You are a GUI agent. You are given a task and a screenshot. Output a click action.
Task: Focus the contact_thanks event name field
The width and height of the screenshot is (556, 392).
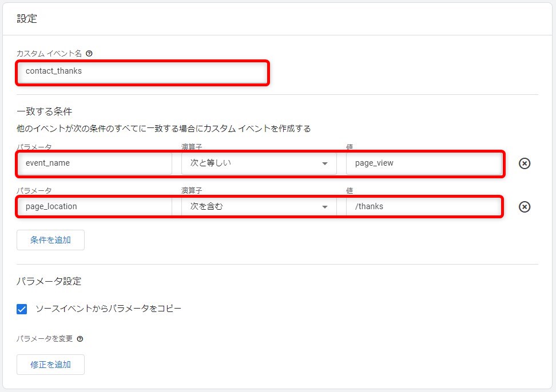(142, 72)
